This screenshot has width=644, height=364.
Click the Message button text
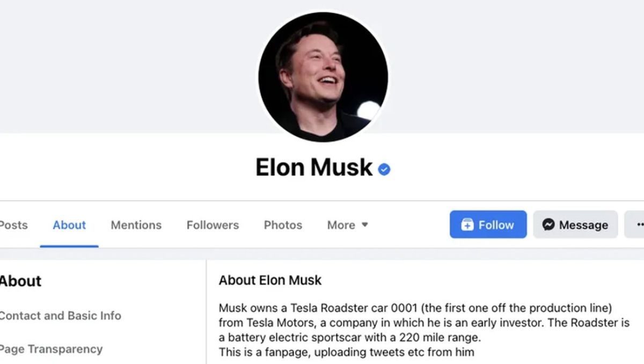(x=583, y=225)
